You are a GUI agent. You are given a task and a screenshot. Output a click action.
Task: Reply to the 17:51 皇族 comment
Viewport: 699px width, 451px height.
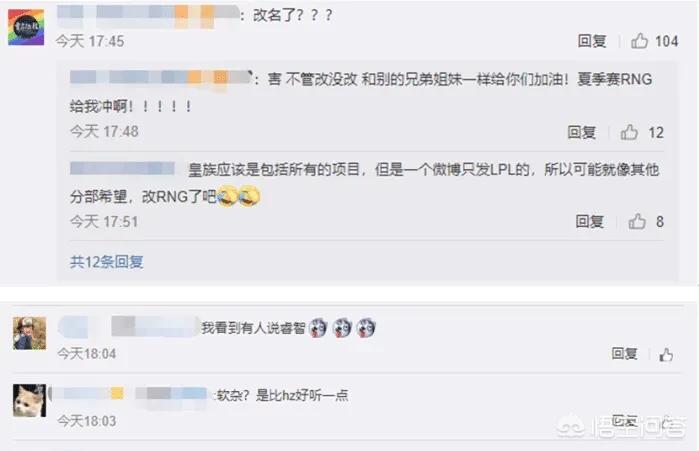coord(589,221)
